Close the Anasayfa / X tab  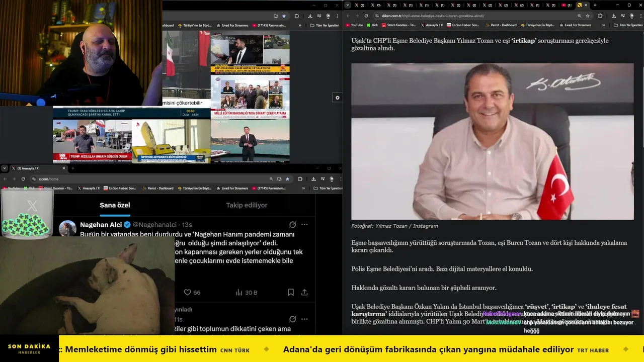tap(63, 168)
